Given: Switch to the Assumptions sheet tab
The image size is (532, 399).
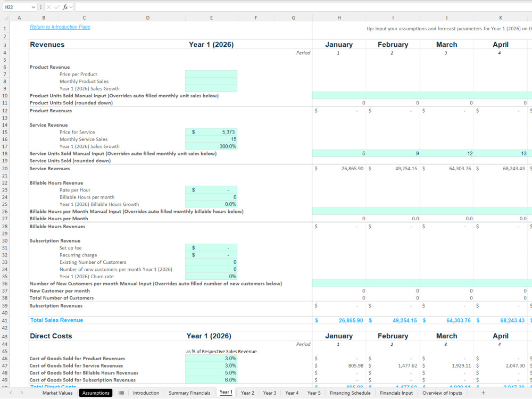Looking at the screenshot, I should tap(96, 393).
